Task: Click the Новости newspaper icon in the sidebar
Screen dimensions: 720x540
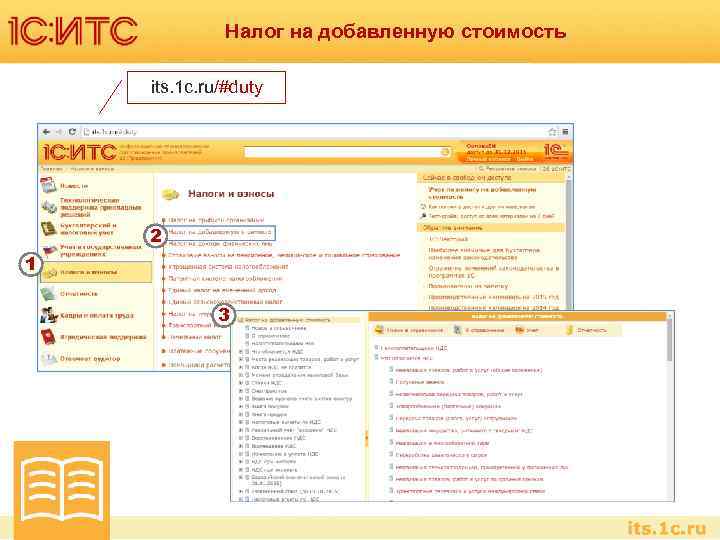Action: coord(49,186)
